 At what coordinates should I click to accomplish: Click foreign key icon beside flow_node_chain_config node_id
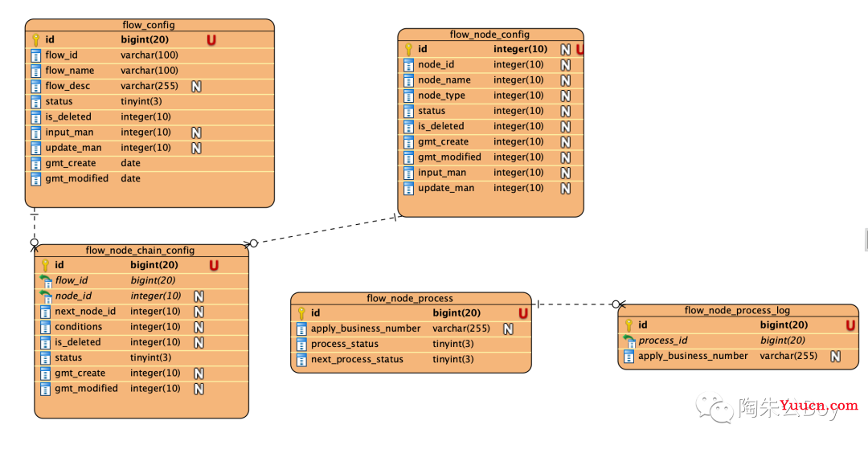point(45,296)
